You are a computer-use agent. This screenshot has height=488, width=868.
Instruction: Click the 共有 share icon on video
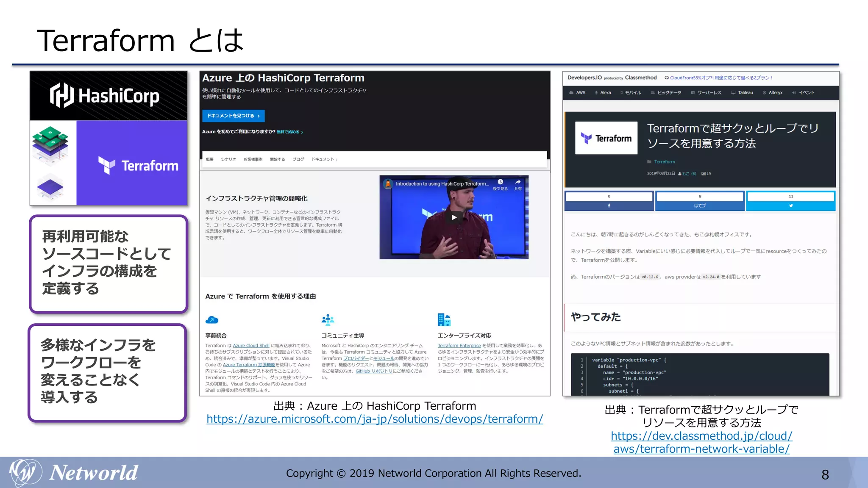518,182
